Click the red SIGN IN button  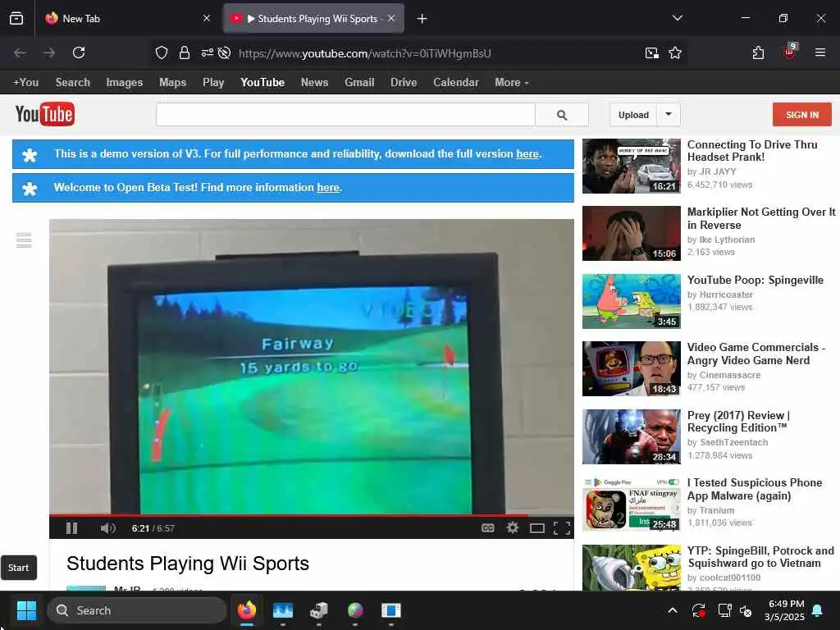tap(802, 115)
